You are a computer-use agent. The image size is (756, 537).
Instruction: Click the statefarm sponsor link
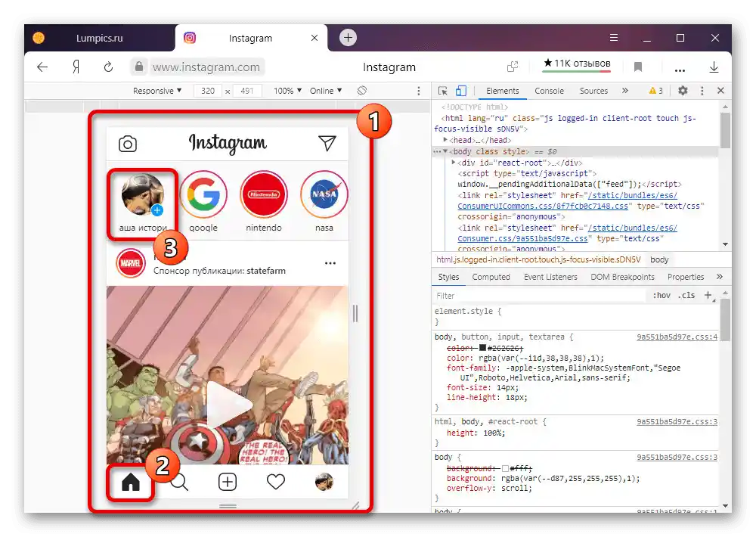tap(265, 271)
